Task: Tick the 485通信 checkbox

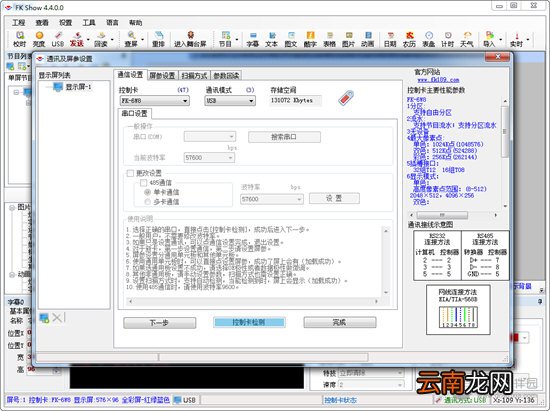Action: tap(143, 183)
